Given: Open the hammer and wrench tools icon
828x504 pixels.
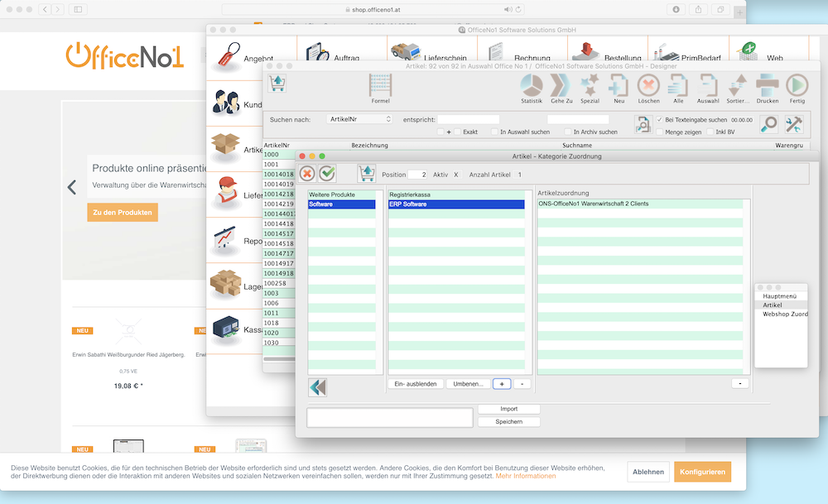Looking at the screenshot, I should (x=794, y=124).
